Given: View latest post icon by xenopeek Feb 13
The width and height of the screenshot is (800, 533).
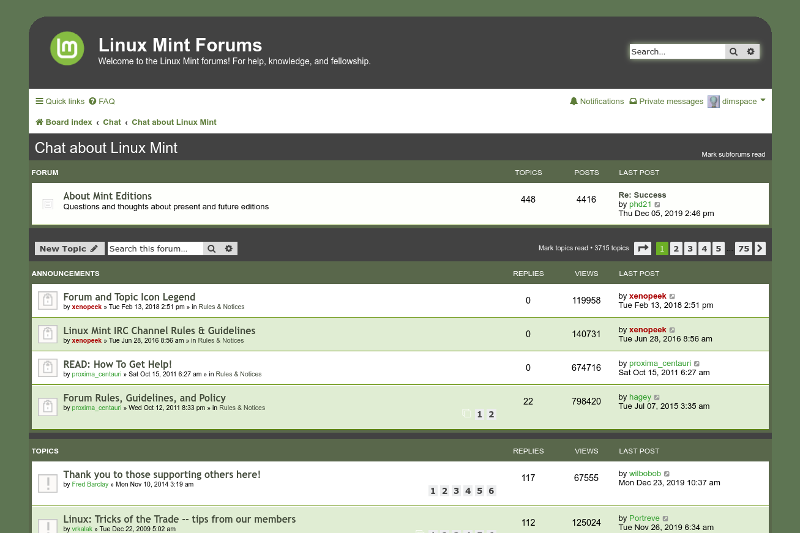Looking at the screenshot, I should point(672,296).
